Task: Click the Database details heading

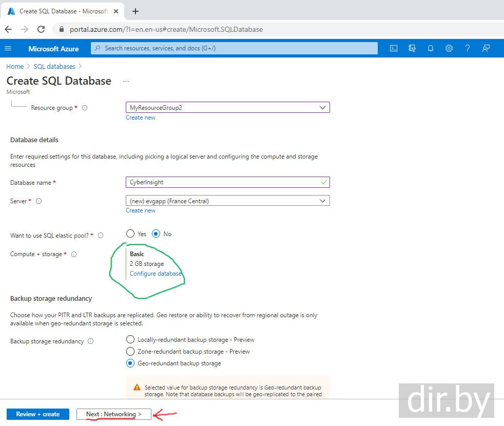Action: (x=34, y=140)
